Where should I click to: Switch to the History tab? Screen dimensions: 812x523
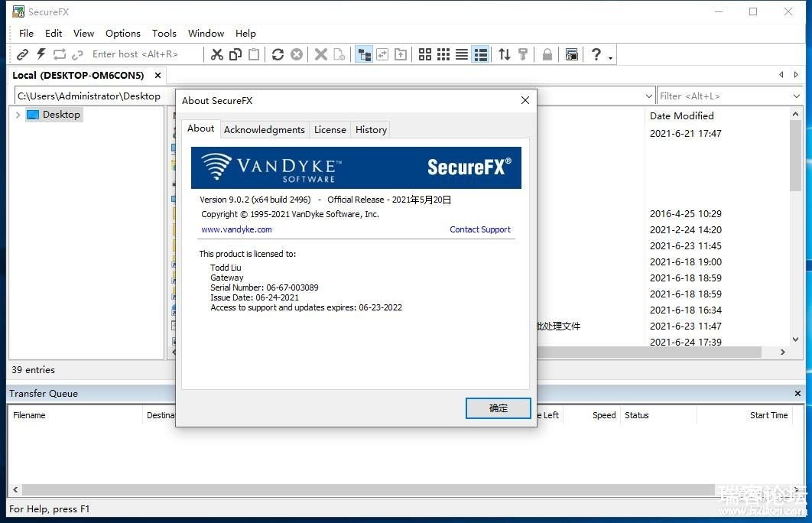pos(371,129)
